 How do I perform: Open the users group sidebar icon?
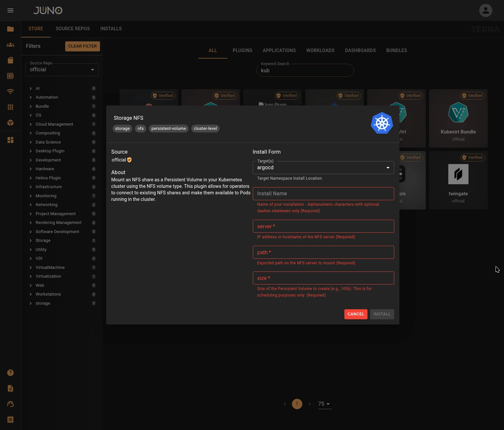(10, 45)
